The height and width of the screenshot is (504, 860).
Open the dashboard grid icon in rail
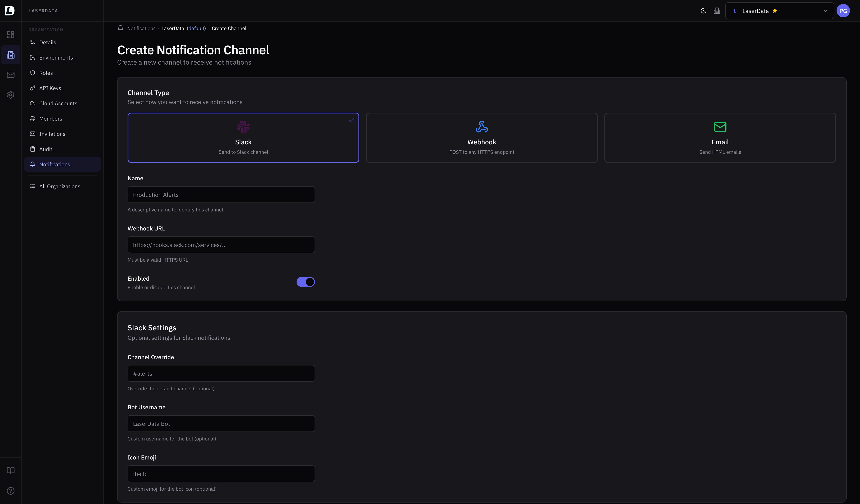point(11,35)
